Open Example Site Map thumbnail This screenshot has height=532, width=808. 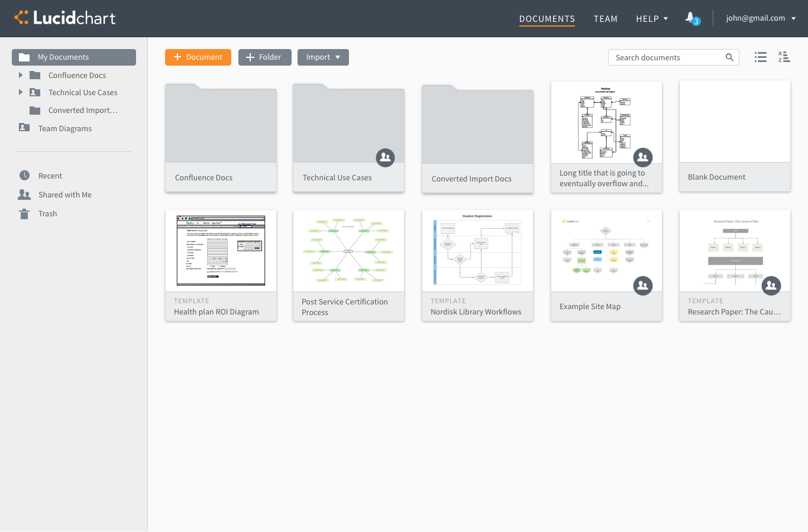click(606, 251)
